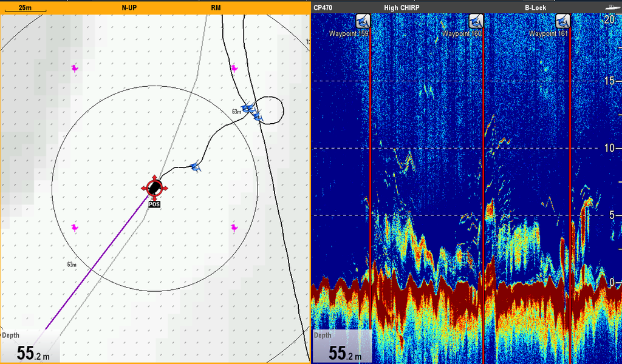
Task: Tap the Depth data box on chart
Action: coord(27,347)
